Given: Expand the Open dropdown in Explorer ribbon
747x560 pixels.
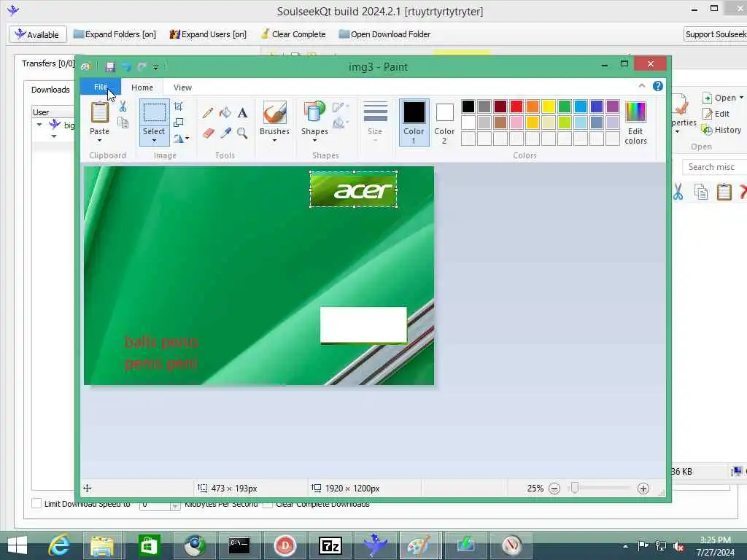Looking at the screenshot, I should pos(741,98).
